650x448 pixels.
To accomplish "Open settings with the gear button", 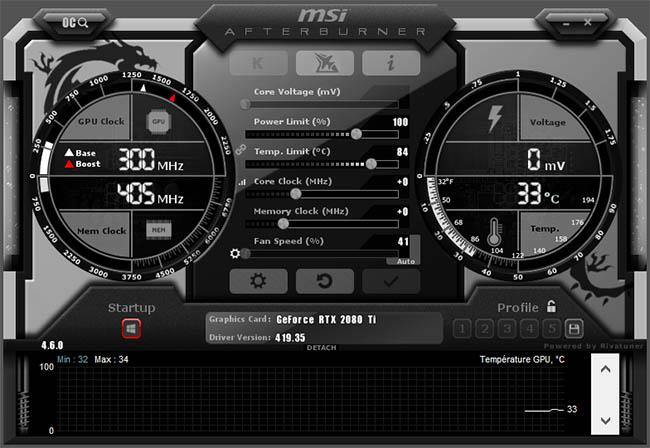I will pos(258,281).
